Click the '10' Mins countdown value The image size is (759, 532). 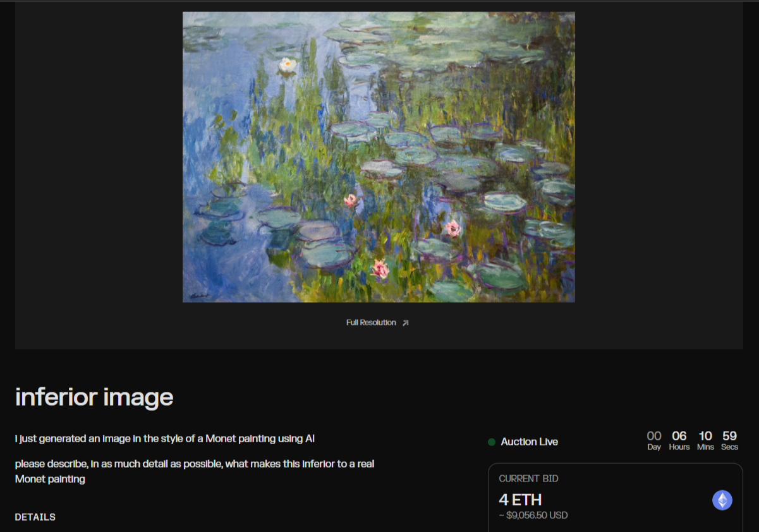(705, 436)
